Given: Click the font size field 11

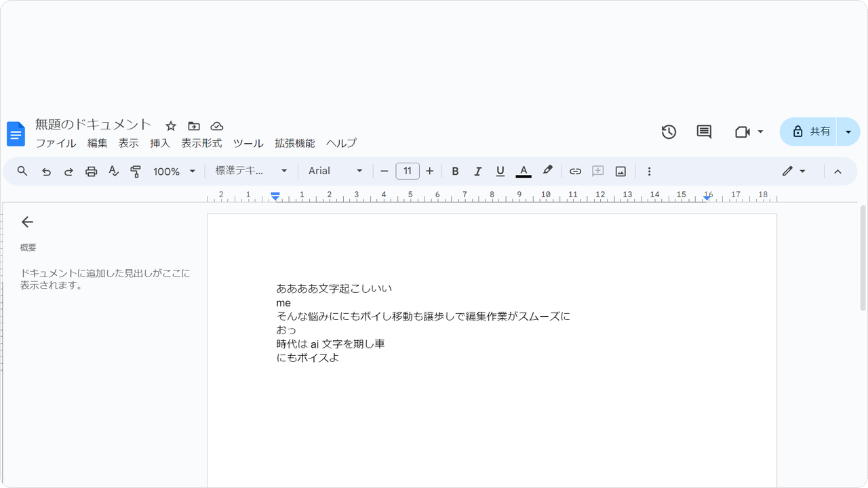Looking at the screenshot, I should 407,171.
